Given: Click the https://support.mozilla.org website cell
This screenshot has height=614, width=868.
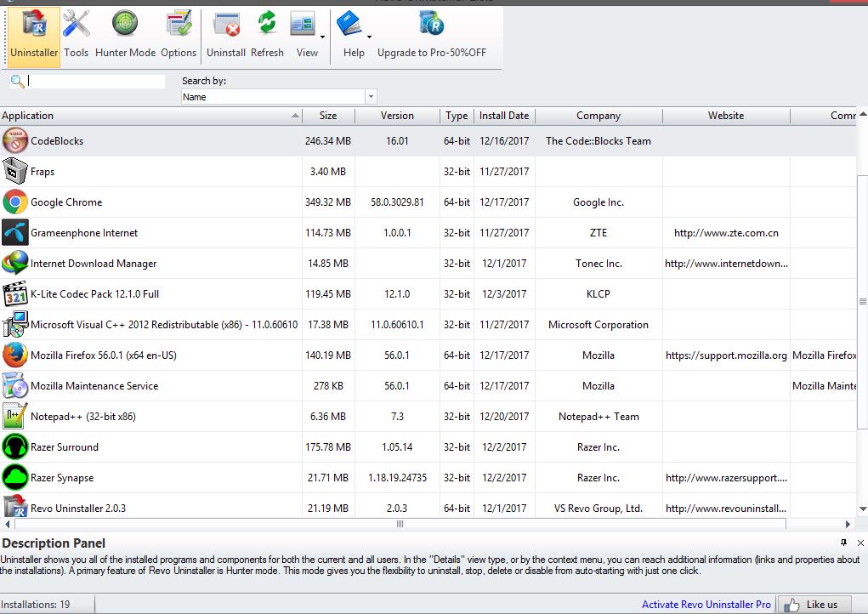Looking at the screenshot, I should point(726,355).
